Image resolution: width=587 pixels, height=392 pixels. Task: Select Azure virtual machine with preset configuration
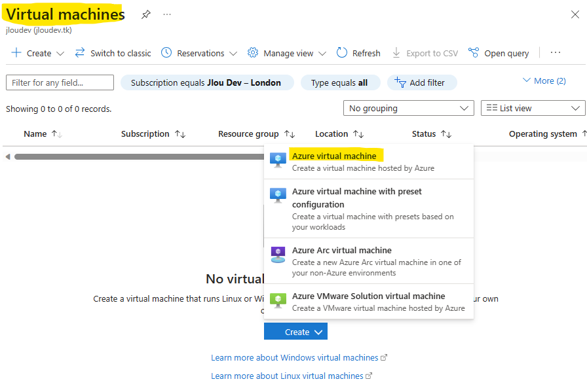pos(369,209)
